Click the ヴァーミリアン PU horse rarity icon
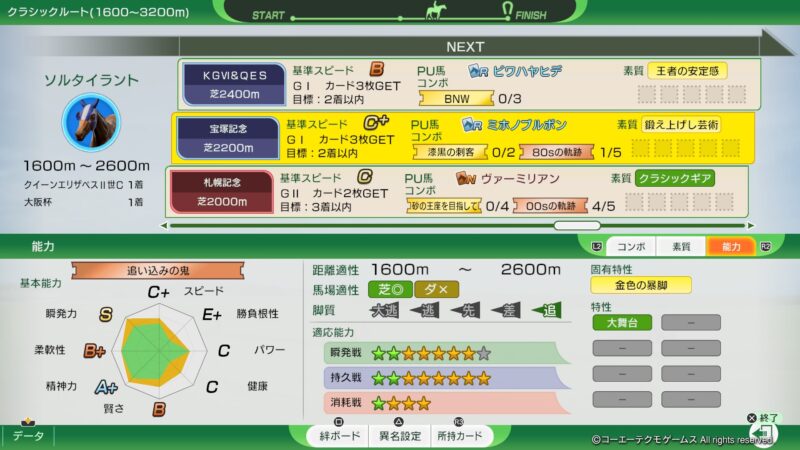 [x=466, y=178]
